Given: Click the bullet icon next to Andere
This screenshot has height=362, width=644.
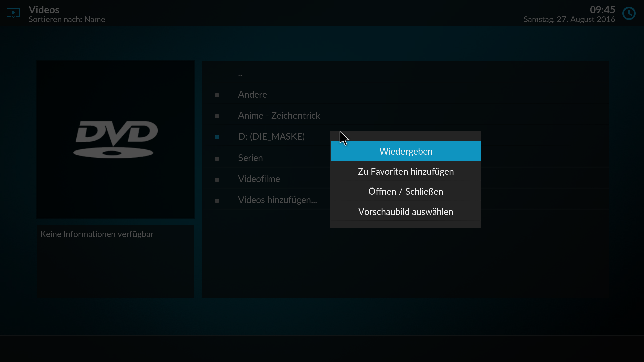Looking at the screenshot, I should (x=217, y=95).
